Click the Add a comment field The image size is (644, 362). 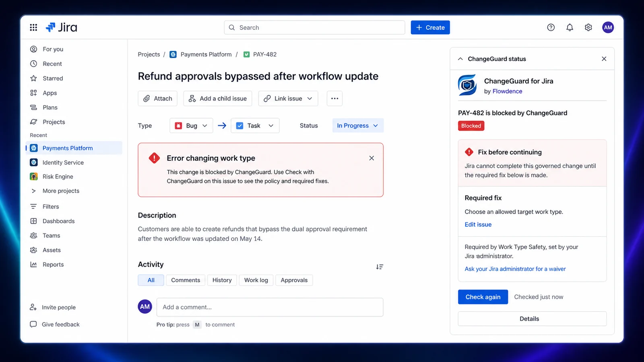coord(270,307)
